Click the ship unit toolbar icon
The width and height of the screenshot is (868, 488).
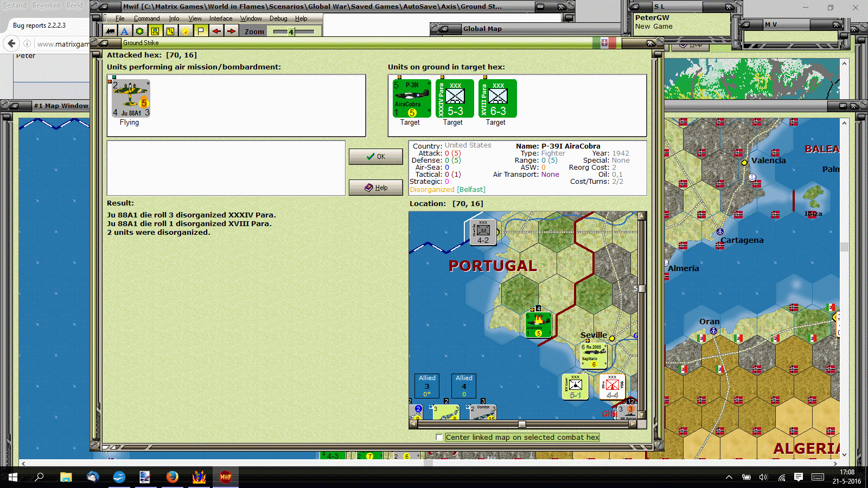(110, 31)
